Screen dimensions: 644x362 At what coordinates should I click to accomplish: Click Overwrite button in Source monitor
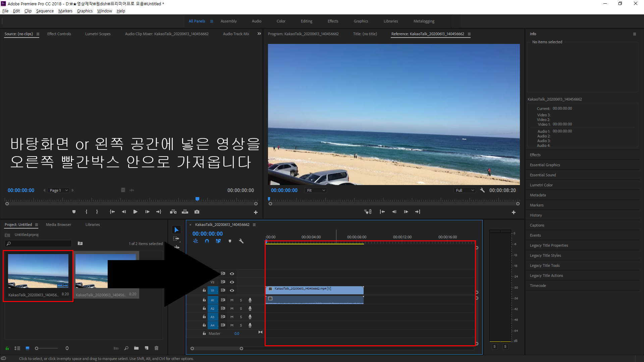185,212
